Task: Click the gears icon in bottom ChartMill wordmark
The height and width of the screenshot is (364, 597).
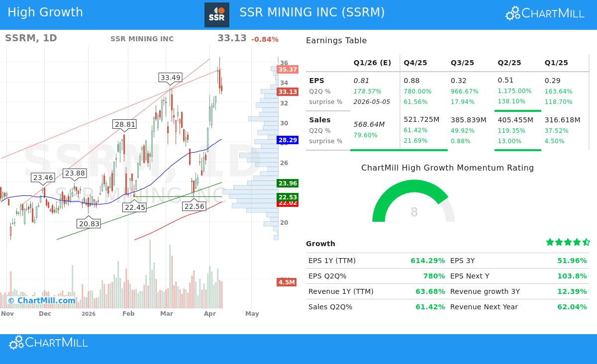Action: click(16, 342)
